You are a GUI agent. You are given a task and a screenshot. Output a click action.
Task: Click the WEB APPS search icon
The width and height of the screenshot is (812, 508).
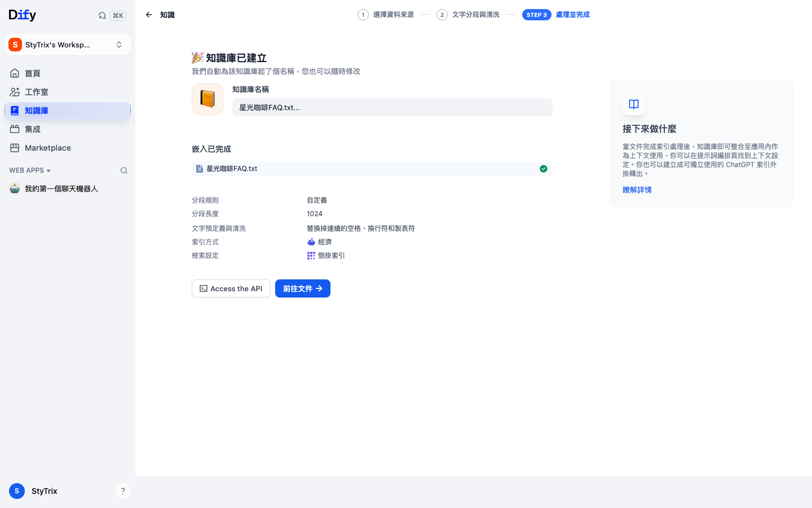click(x=124, y=170)
